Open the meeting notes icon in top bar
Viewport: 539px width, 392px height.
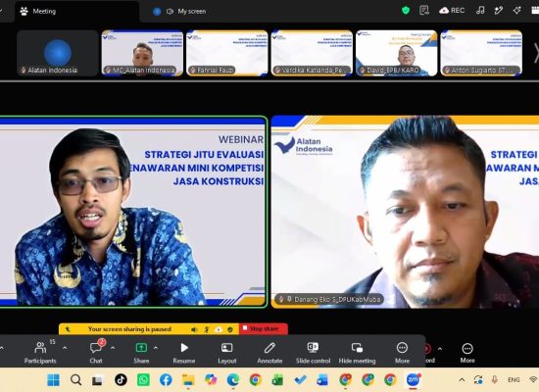pos(424,11)
